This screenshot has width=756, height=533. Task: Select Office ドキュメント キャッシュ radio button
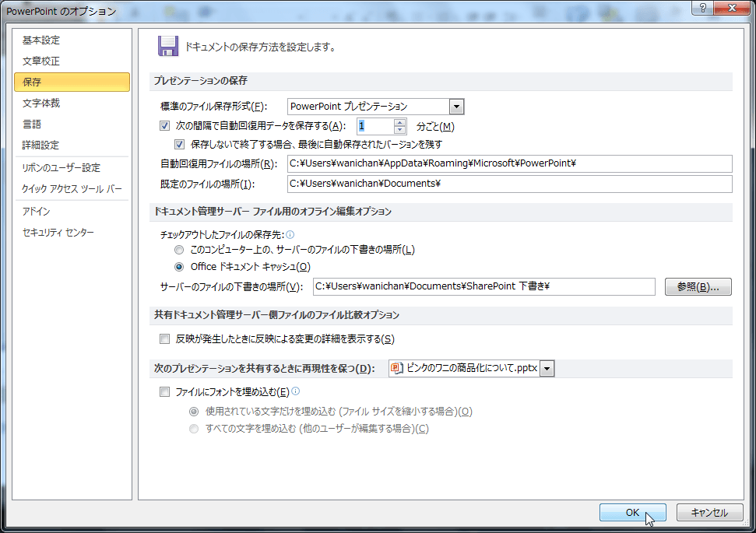[x=179, y=266]
